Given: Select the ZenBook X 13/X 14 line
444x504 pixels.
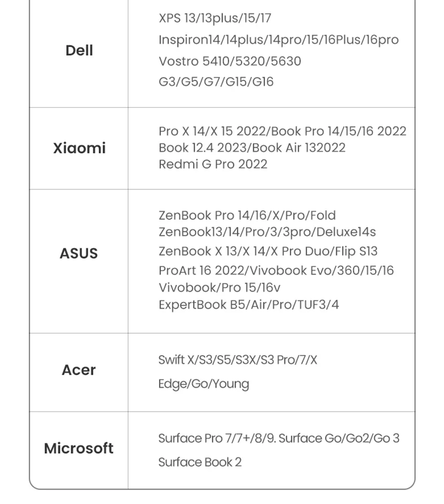Looking at the screenshot, I should (268, 251).
